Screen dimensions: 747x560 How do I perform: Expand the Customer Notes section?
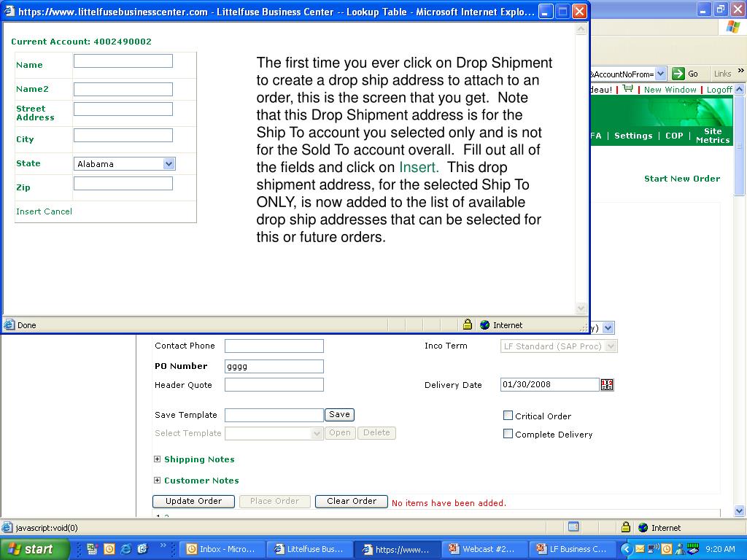(x=158, y=480)
